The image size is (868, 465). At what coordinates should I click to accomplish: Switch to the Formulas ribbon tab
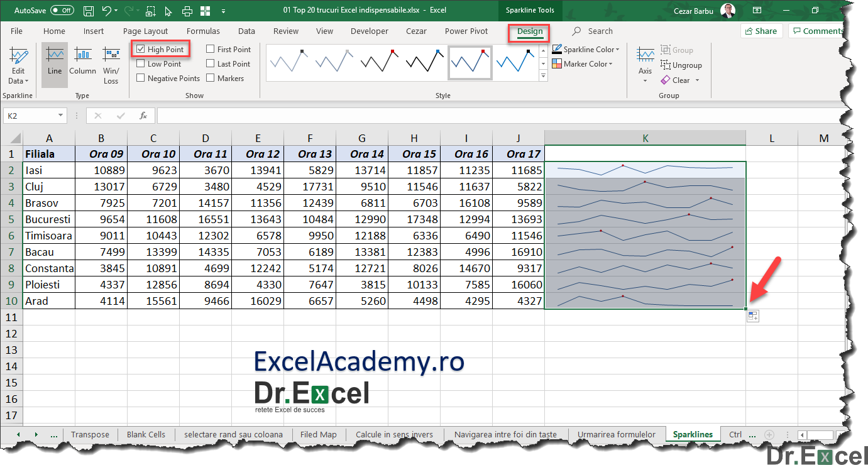click(203, 31)
